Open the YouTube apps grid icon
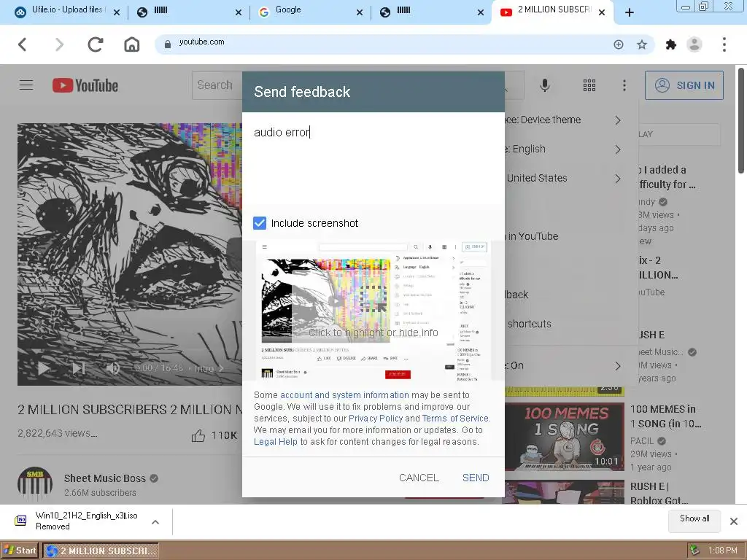747x560 pixels. [x=589, y=85]
